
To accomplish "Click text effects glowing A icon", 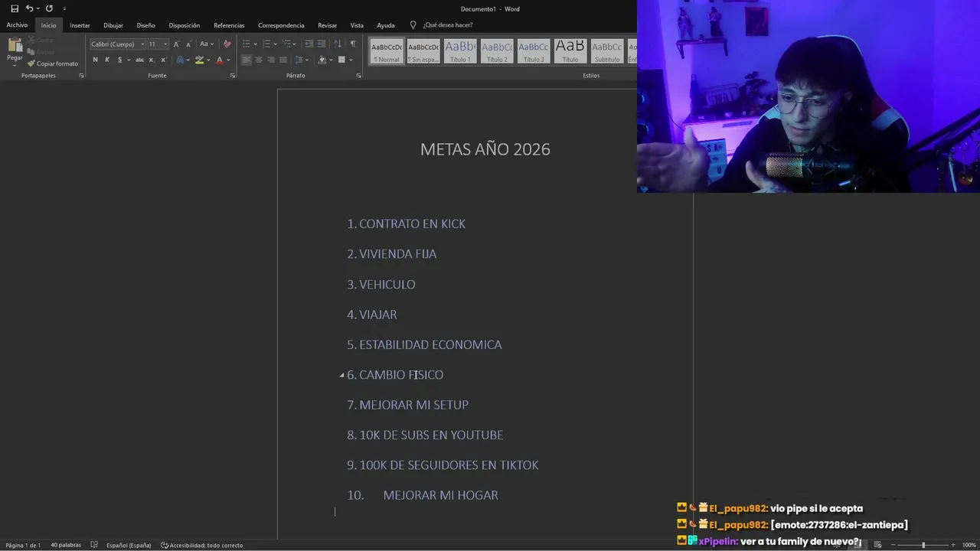I will (x=180, y=60).
